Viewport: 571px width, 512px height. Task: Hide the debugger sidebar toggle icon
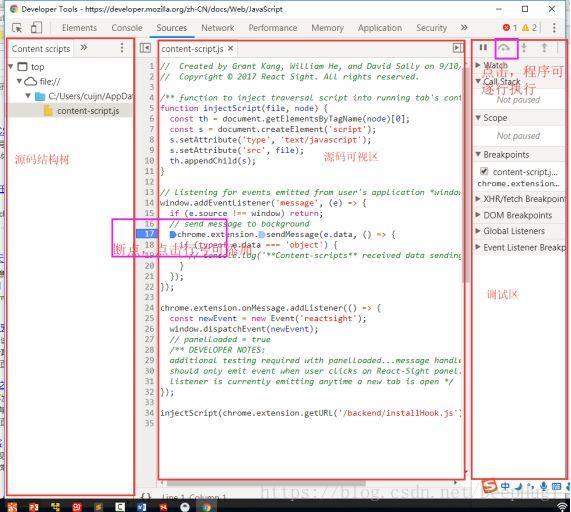[x=458, y=48]
